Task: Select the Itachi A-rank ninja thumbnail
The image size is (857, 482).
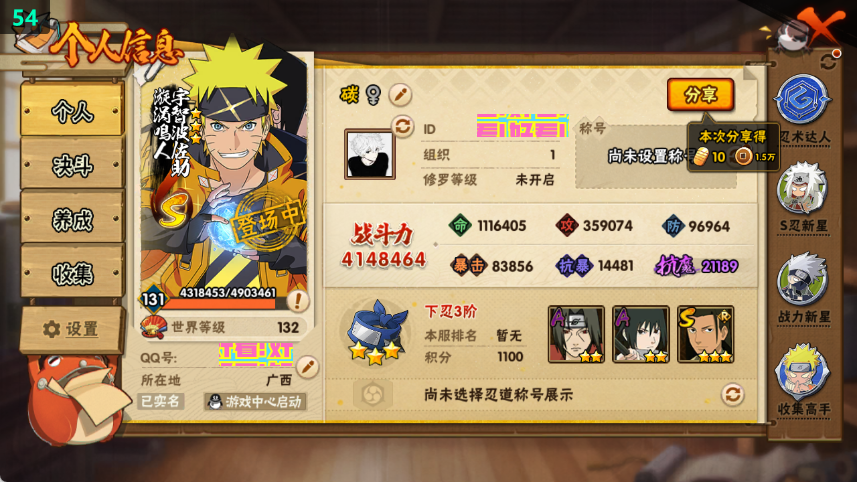Action: click(x=576, y=334)
